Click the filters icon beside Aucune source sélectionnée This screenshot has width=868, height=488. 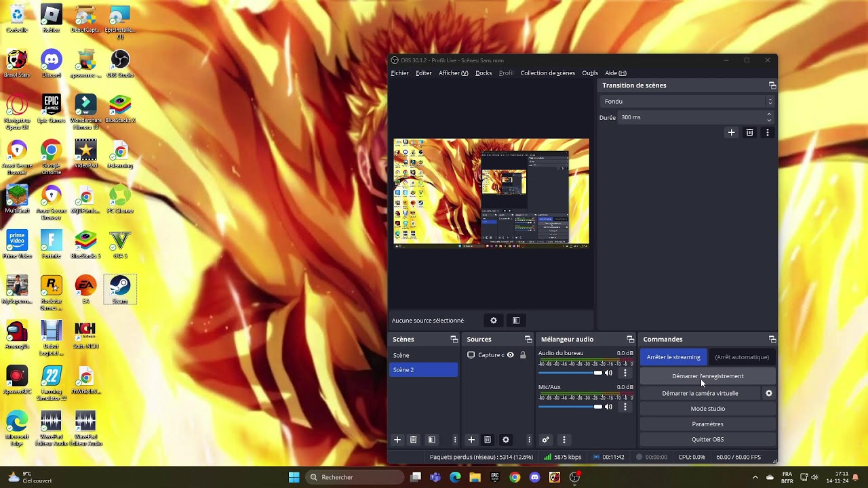click(x=516, y=321)
